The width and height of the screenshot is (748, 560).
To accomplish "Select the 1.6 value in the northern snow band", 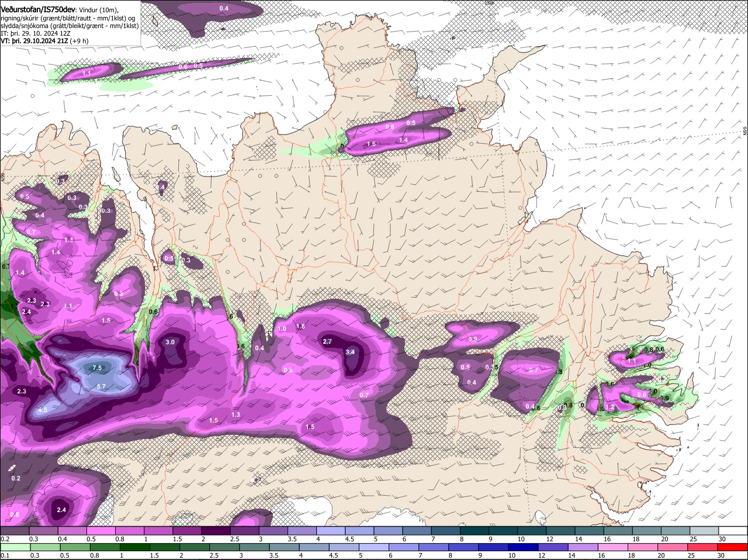I will [x=371, y=144].
